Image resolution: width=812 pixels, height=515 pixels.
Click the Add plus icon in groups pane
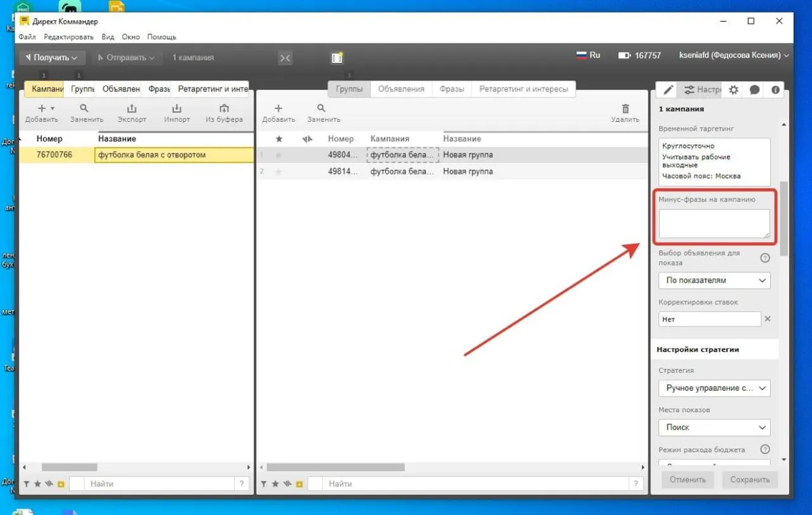278,108
